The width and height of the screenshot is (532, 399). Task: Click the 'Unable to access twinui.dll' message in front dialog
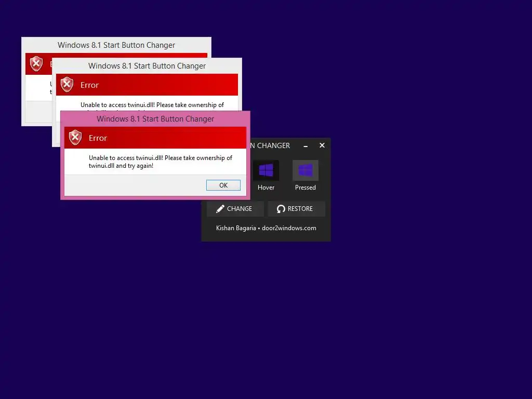(x=161, y=162)
